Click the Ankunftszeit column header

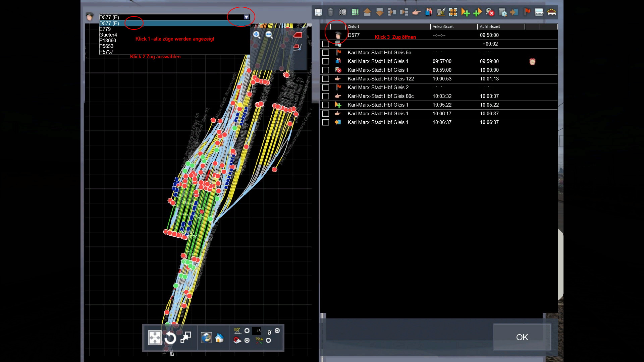(443, 26)
